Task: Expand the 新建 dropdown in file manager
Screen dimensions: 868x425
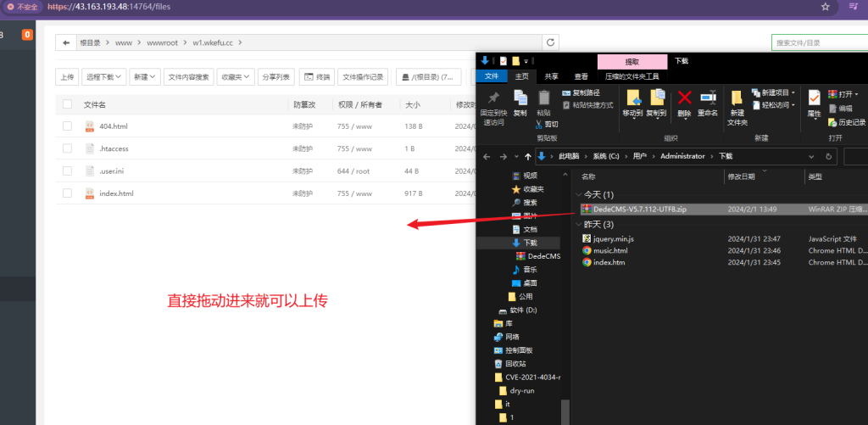Action: 144,77
